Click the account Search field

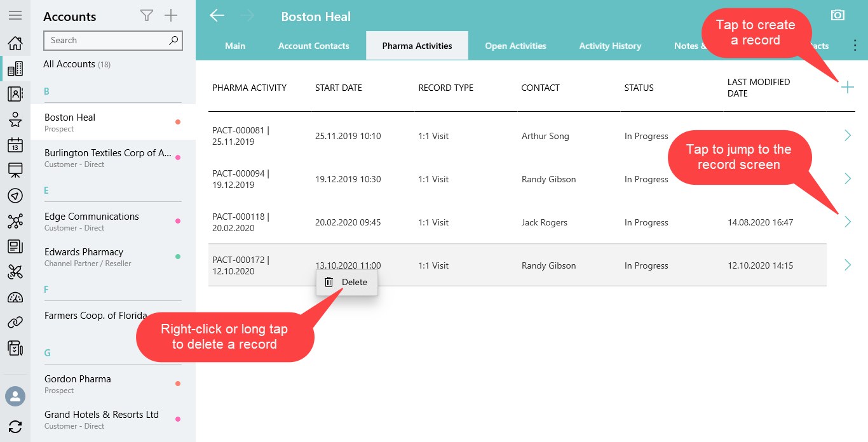[x=105, y=41]
